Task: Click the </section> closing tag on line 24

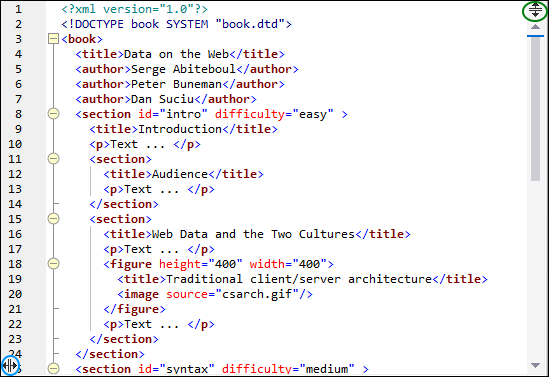Action: coord(110,355)
